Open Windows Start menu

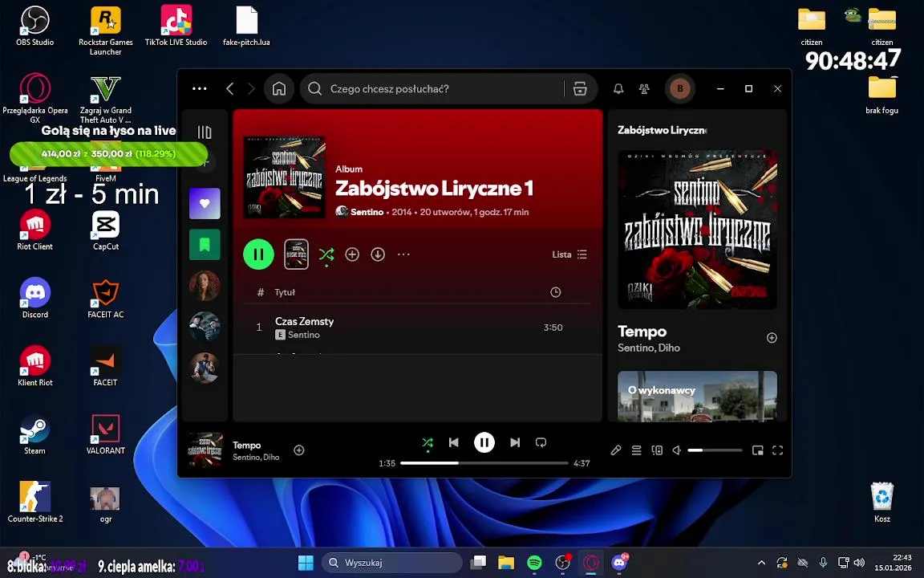point(306,563)
